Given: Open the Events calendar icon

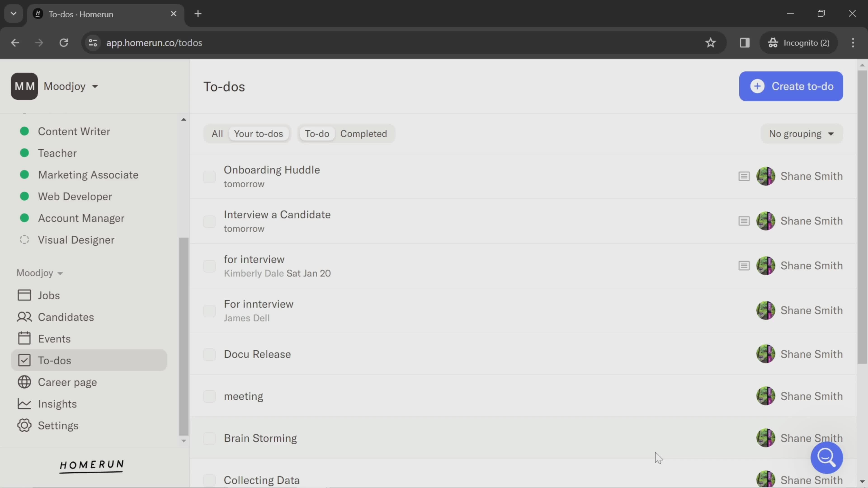Looking at the screenshot, I should click(x=24, y=338).
